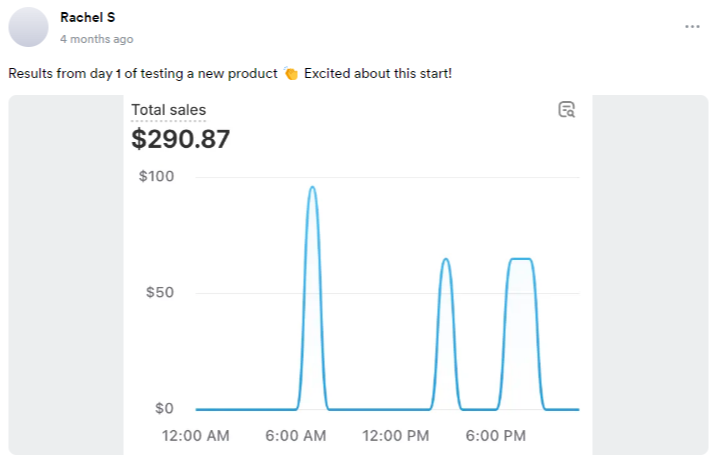Click the 6:00 PM x-axis label
Image resolution: width=715 pixels, height=460 pixels.
point(496,436)
